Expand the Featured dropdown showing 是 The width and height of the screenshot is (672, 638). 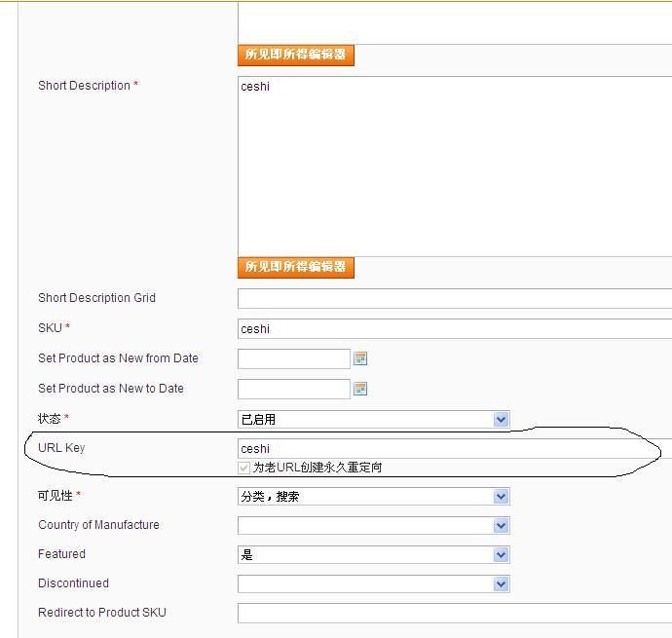pos(374,555)
